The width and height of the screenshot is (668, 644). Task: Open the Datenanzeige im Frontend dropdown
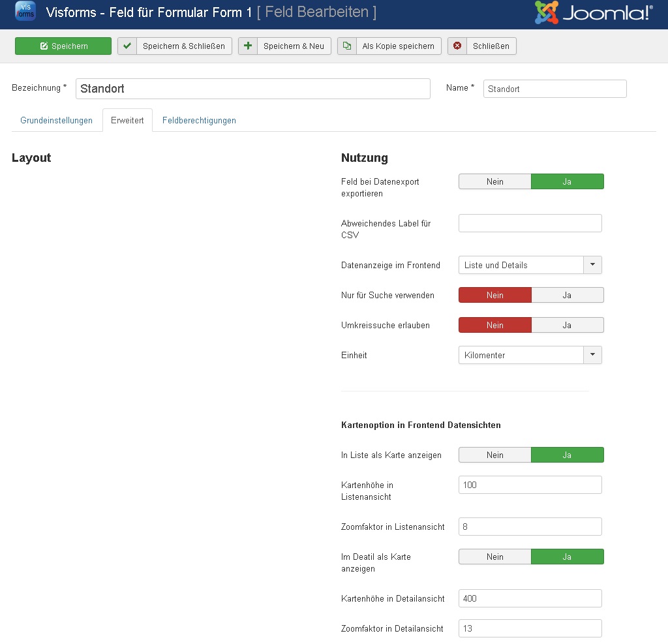click(x=592, y=265)
